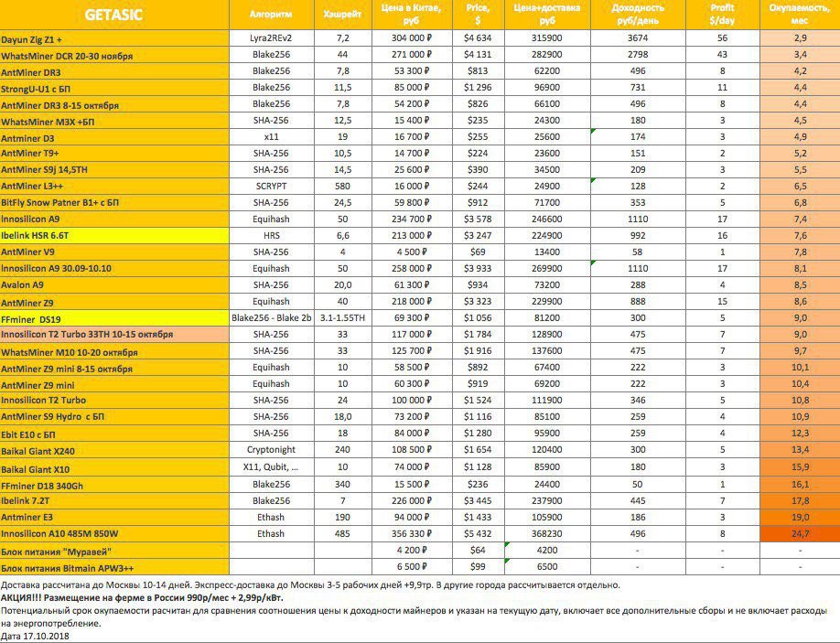Click the Avalon A9 cell

click(114, 285)
